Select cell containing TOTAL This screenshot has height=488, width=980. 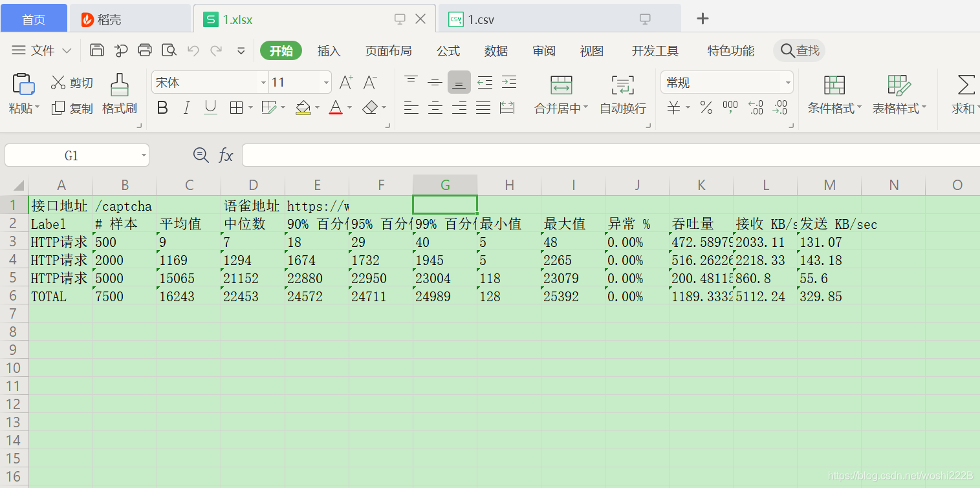point(61,297)
